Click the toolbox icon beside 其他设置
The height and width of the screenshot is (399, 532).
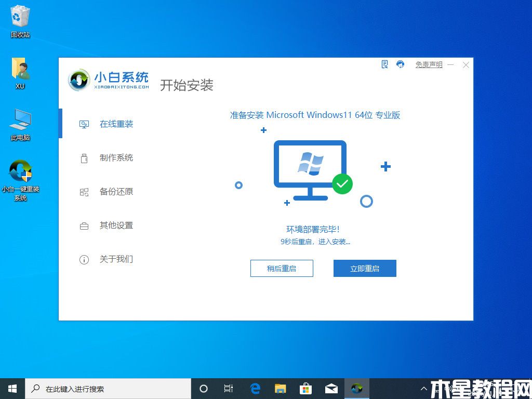pyautogui.click(x=84, y=226)
